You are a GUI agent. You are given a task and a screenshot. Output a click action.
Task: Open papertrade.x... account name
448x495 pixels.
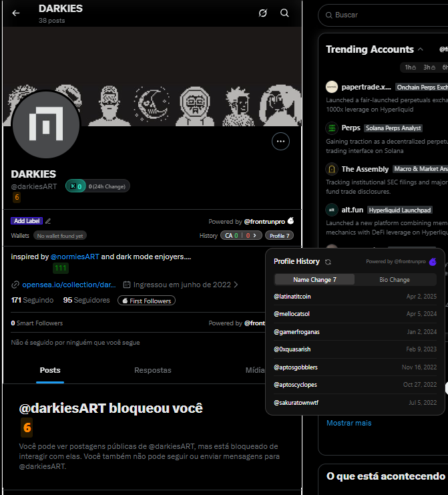point(367,87)
